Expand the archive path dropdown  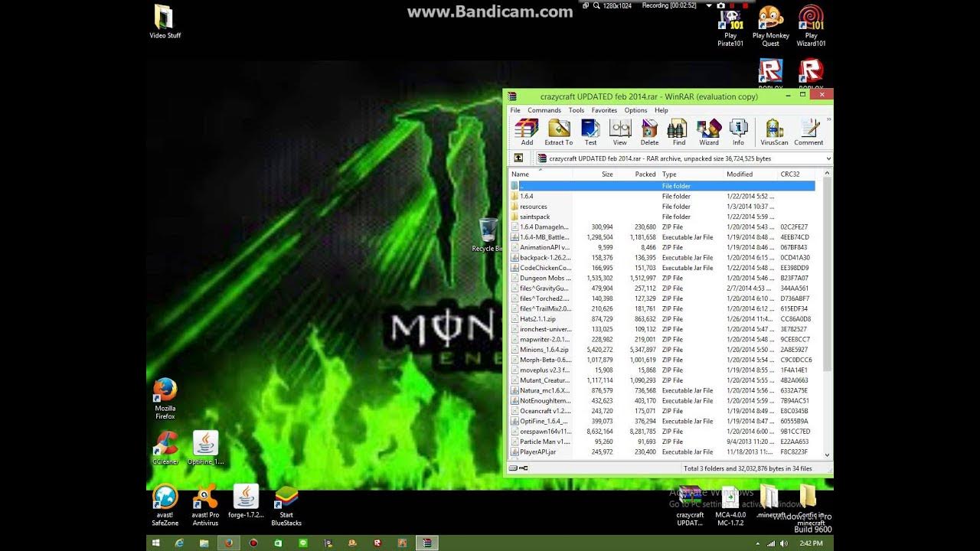pos(828,158)
